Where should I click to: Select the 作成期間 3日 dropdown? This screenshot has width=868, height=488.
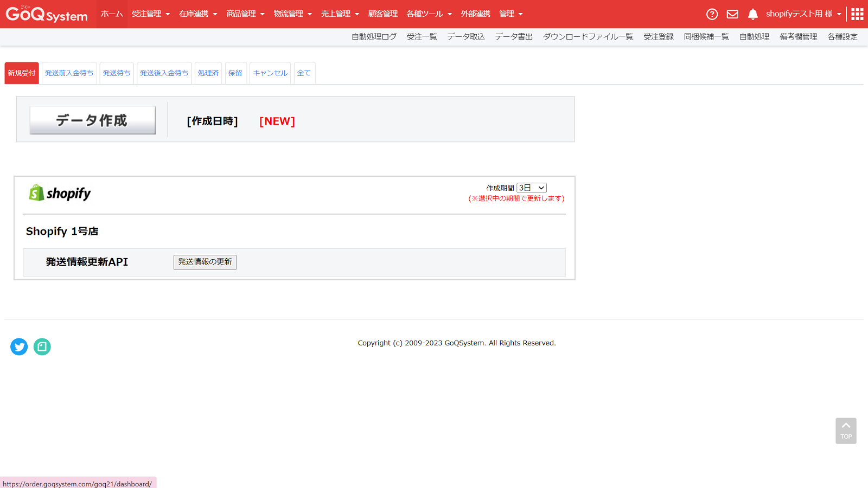(x=532, y=188)
